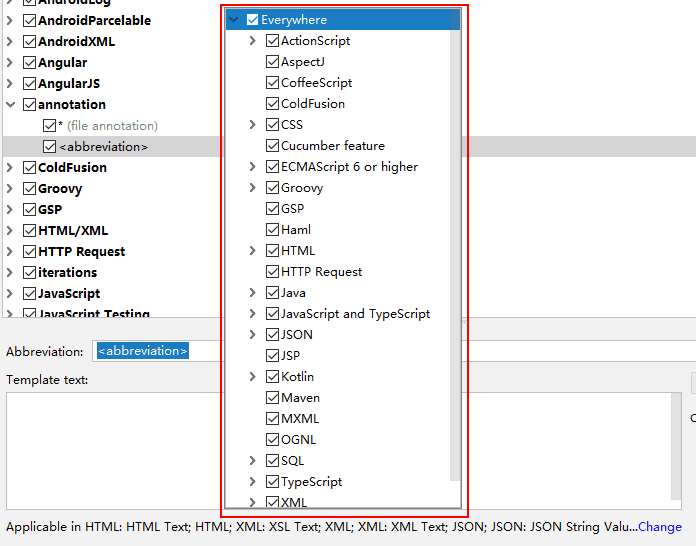Select the Everywhere label in popup
Viewport: 696px width, 546px height.
click(x=294, y=20)
